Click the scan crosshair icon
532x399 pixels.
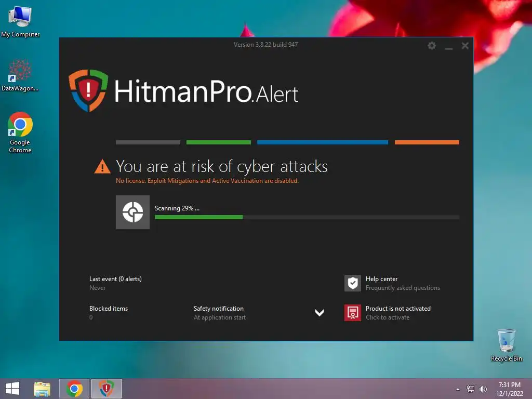132,212
